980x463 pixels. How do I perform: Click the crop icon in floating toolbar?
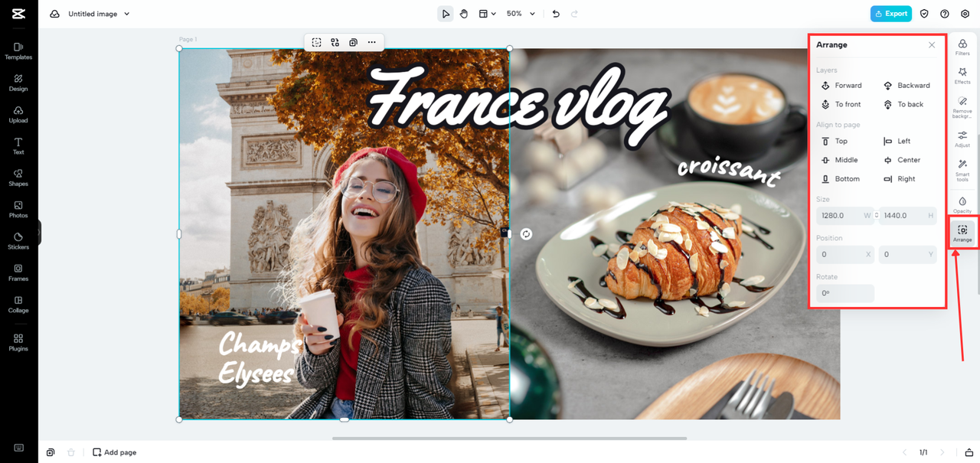(316, 42)
